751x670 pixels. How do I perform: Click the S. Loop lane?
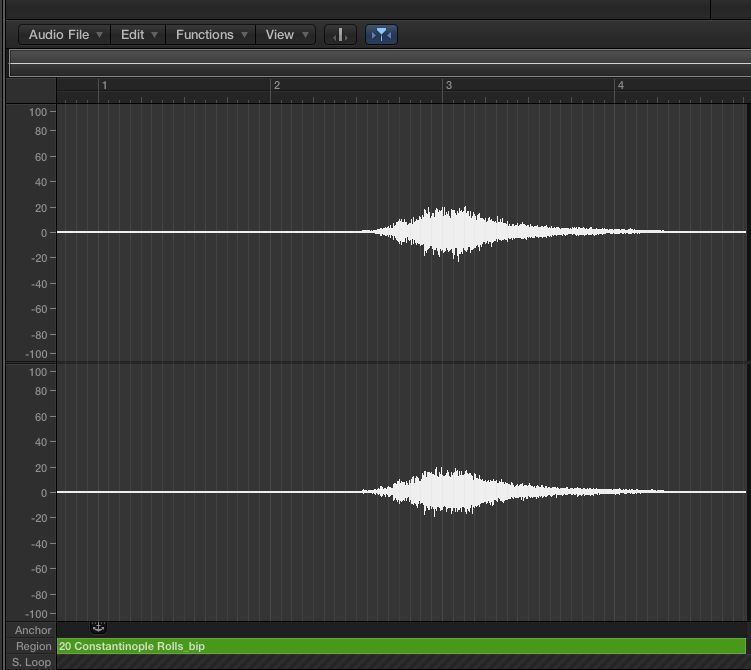(401, 662)
